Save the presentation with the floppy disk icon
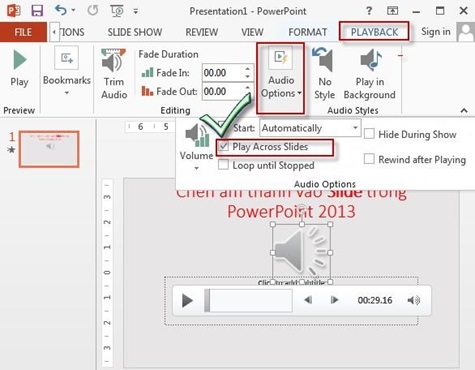475x370 pixels. (37, 11)
